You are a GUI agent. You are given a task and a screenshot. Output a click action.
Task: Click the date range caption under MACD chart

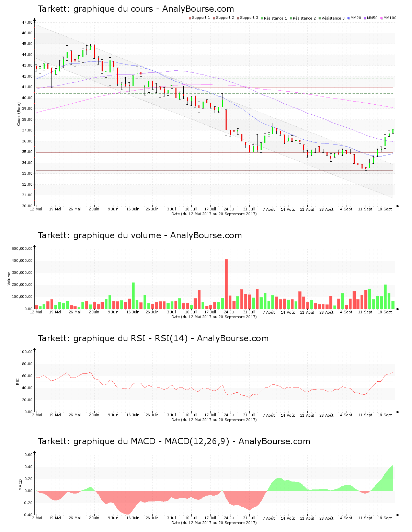click(214, 523)
